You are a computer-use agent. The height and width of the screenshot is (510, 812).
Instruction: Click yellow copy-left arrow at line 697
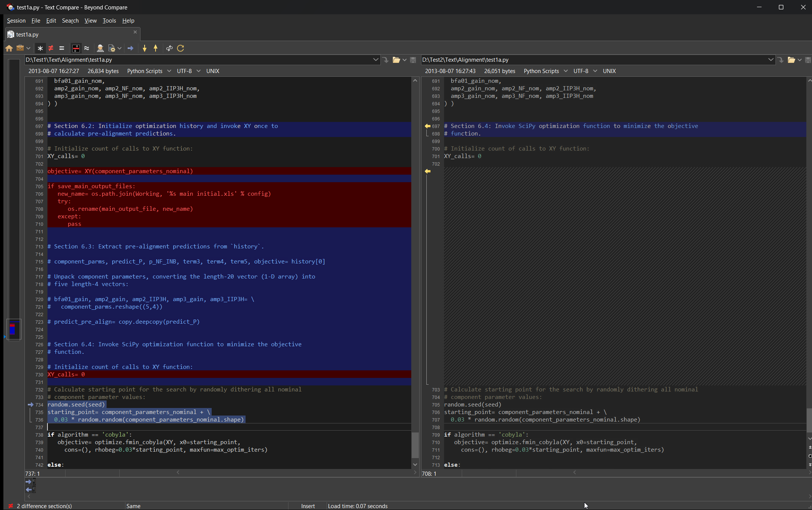[x=427, y=126]
